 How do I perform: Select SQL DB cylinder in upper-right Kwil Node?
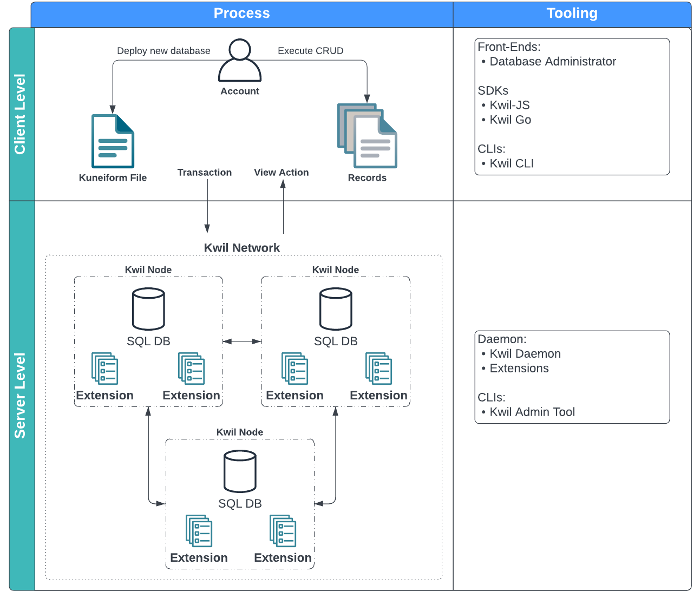[x=336, y=309]
